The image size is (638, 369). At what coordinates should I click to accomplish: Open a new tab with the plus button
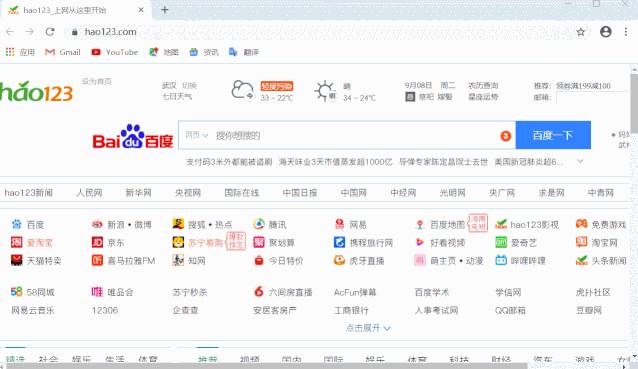click(164, 10)
